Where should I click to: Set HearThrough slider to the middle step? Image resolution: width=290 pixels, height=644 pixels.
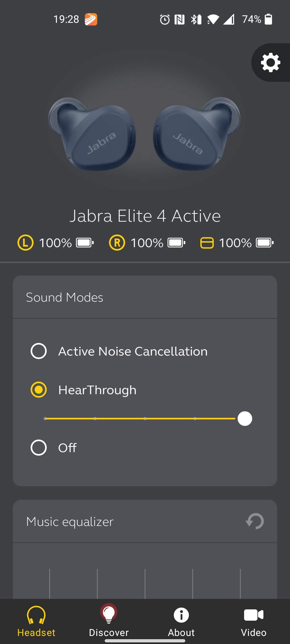click(x=145, y=419)
